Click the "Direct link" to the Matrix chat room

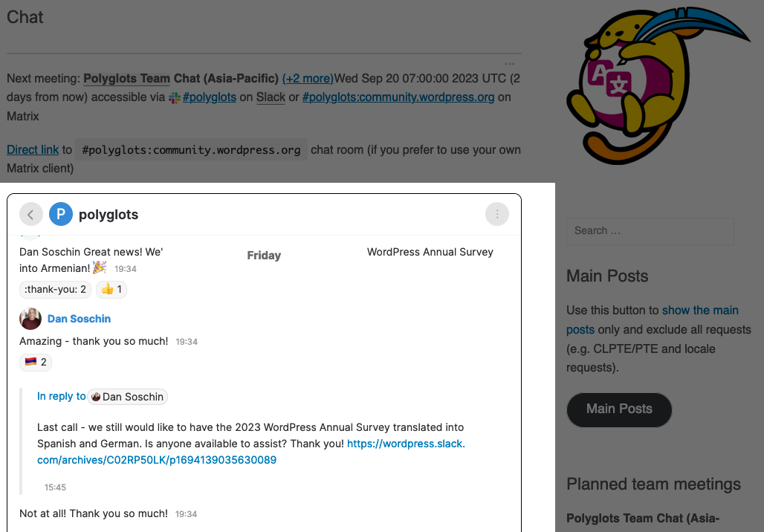click(32, 149)
